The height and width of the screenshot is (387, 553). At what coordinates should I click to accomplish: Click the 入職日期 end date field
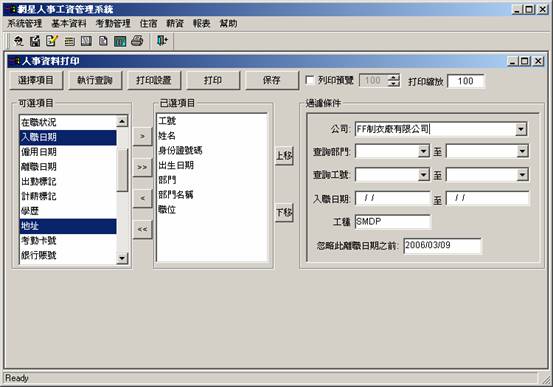click(488, 198)
